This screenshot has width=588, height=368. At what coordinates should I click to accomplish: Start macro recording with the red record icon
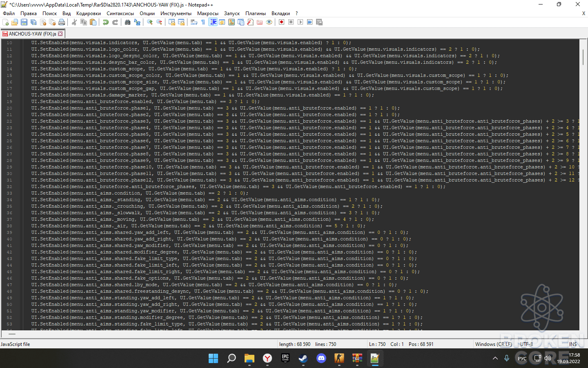pyautogui.click(x=281, y=22)
